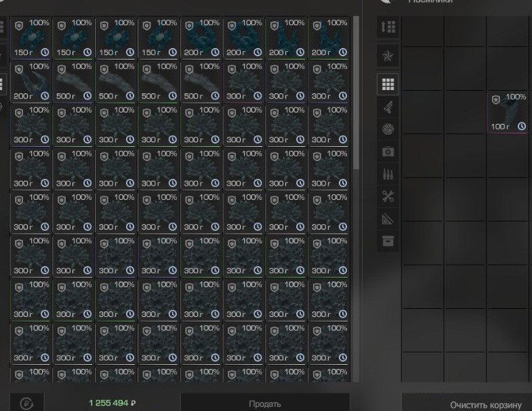Select the first 150 г item in top row

coord(31,38)
